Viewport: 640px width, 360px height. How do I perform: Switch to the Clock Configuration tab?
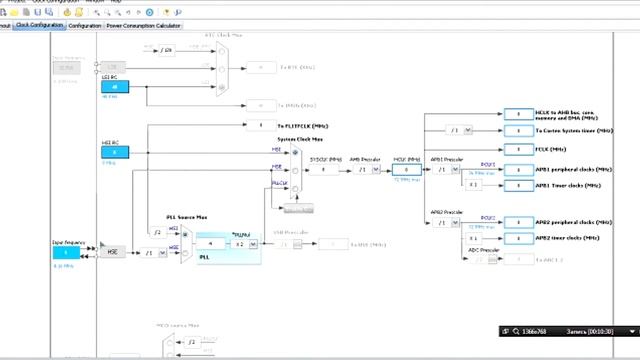[40, 25]
